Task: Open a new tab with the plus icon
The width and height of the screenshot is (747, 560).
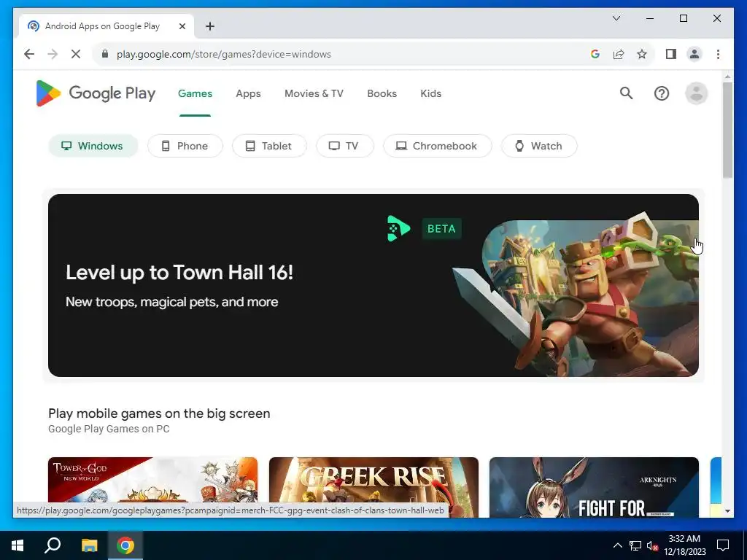Action: pyautogui.click(x=210, y=26)
